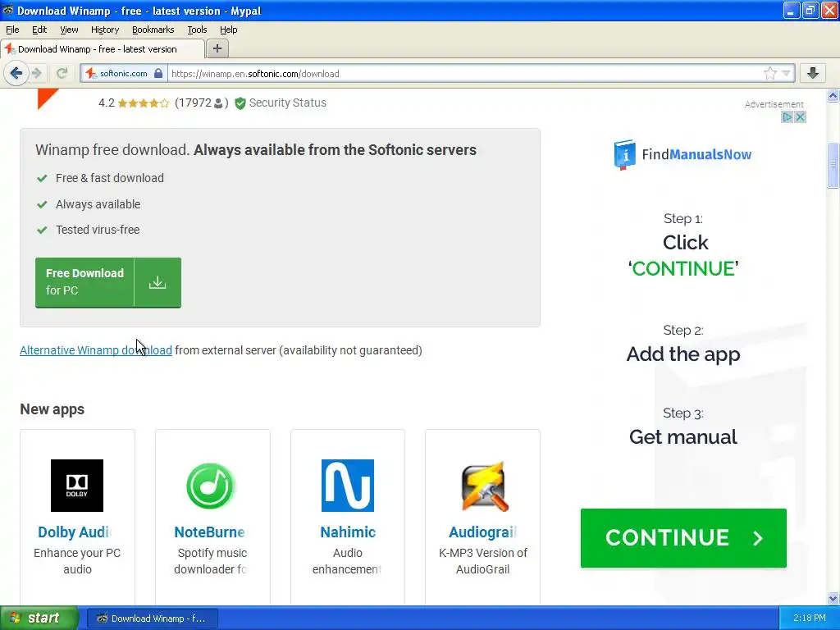
Task: Open the File menu
Action: coord(12,30)
